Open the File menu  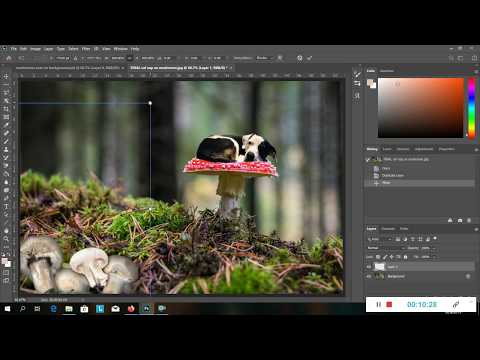(x=14, y=49)
